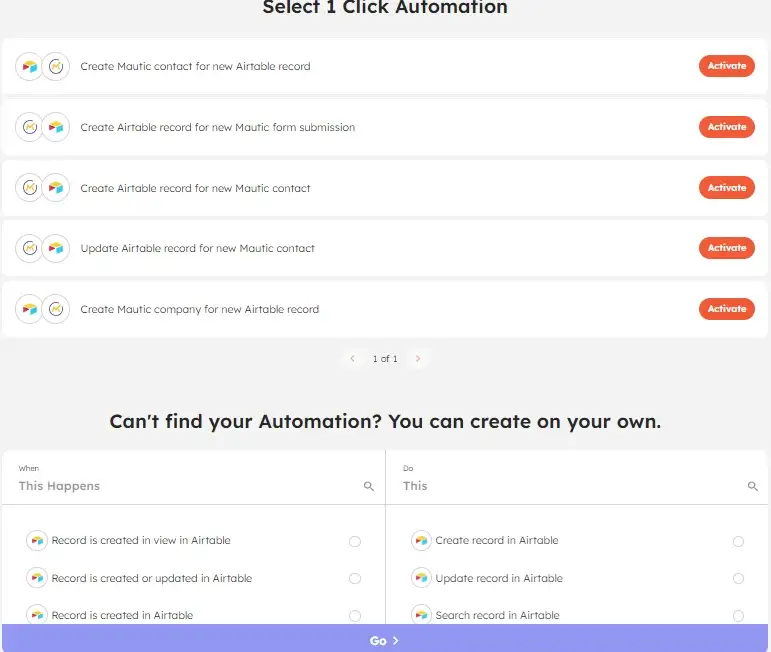This screenshot has width=771, height=652.
Task: Click Mautic icon in 'Create Mautic company' row
Action: [56, 309]
